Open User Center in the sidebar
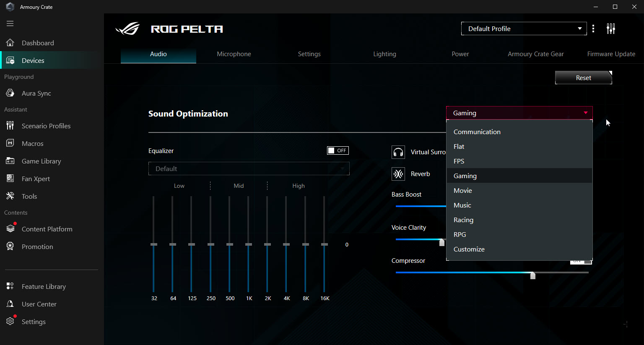Viewport: 644px width, 345px height. point(52,304)
